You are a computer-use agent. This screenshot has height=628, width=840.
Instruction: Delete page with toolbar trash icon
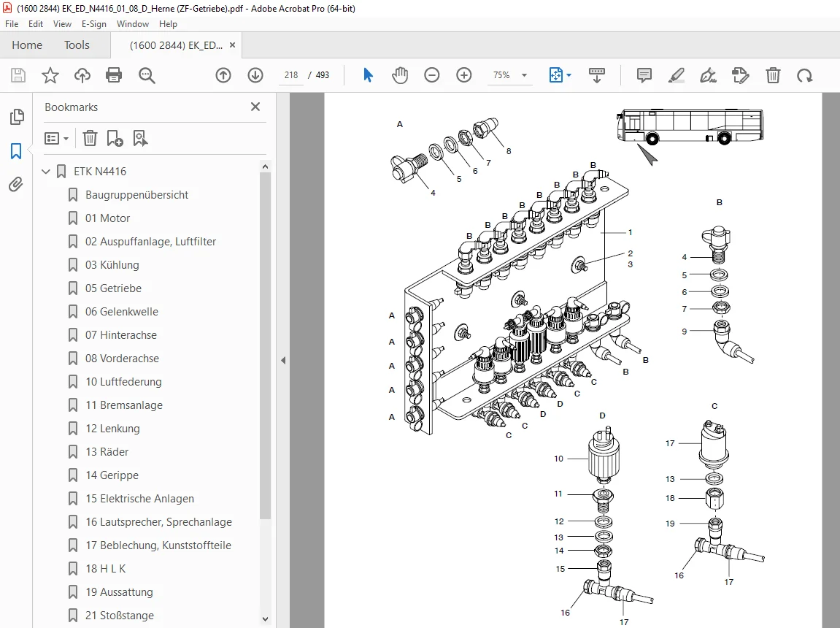(x=773, y=75)
